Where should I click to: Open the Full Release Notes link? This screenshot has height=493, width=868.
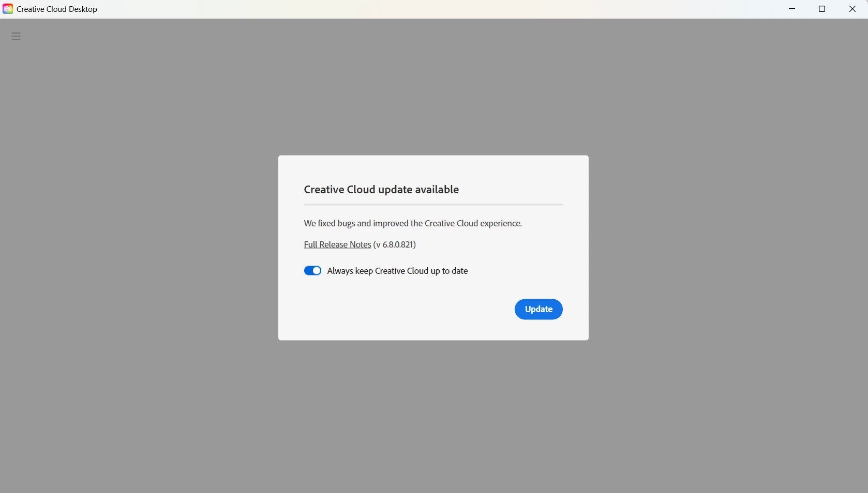click(337, 244)
